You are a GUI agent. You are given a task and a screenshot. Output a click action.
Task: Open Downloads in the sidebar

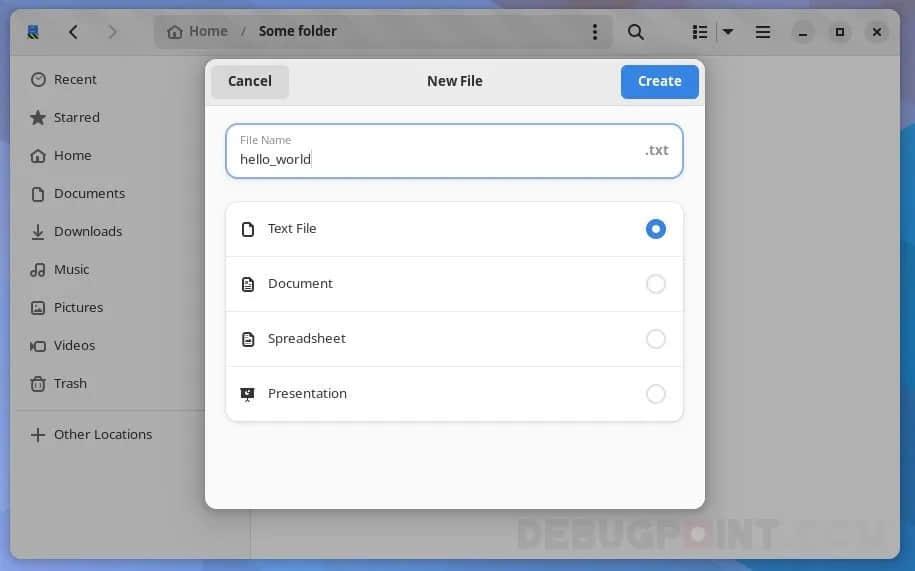(87, 231)
